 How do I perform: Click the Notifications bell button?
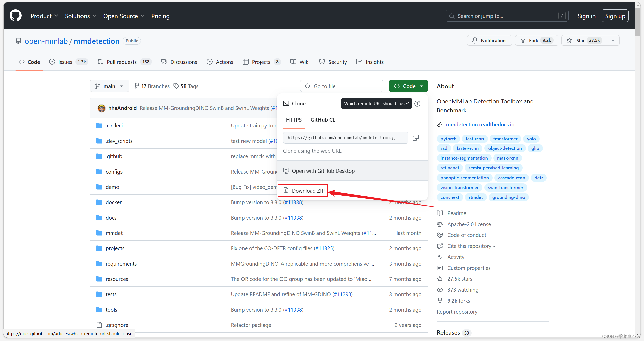coord(489,40)
